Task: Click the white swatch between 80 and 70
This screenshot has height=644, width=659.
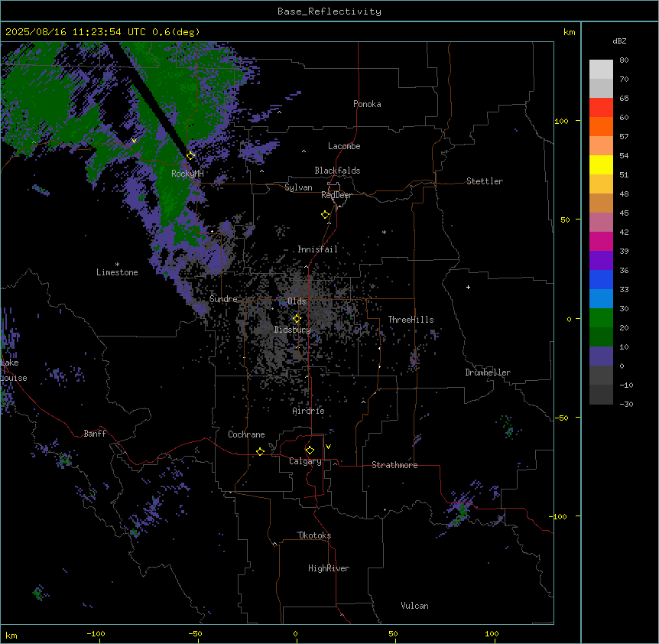Action: 601,69
